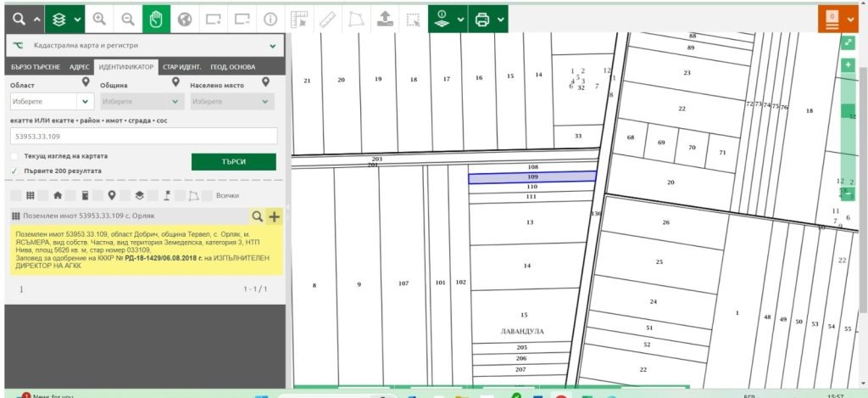Image resolution: width=868 pixels, height=398 pixels.
Task: Zoom to the found parcel via magnifier icon
Action: [x=257, y=216]
